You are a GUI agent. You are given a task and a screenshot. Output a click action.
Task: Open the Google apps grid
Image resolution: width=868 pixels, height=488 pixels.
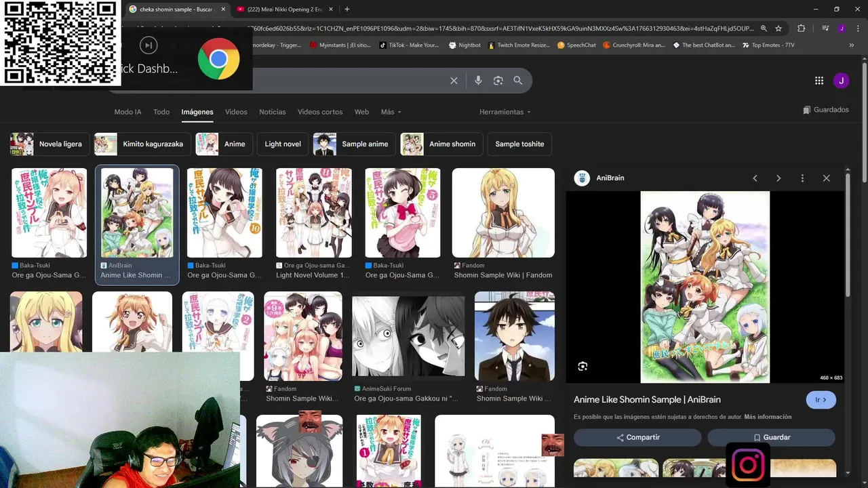[x=819, y=81]
